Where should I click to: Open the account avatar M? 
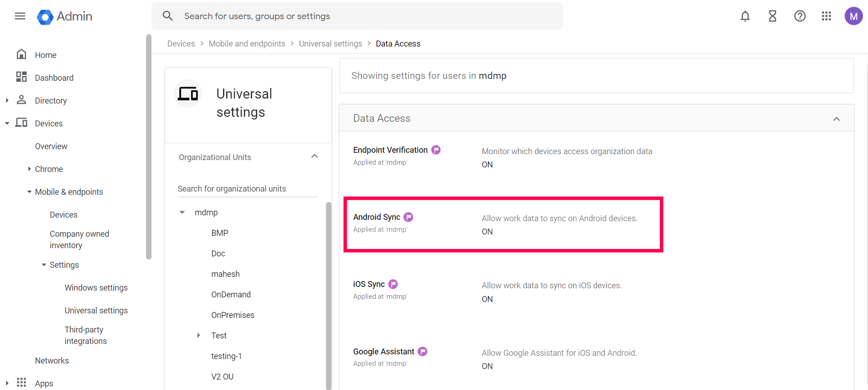[x=853, y=16]
